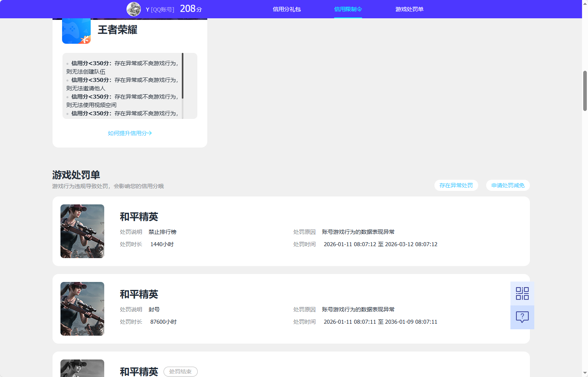
Task: Select the bottom 和平精英 ended-penalty game icon
Action: pos(82,368)
